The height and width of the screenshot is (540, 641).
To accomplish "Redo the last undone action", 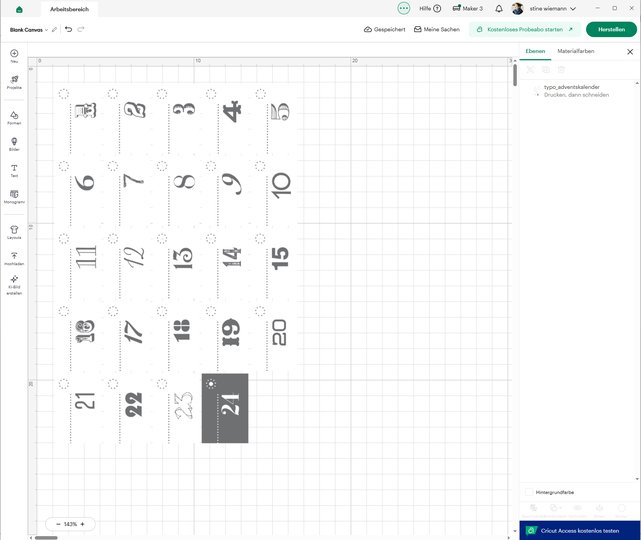I will (x=81, y=29).
